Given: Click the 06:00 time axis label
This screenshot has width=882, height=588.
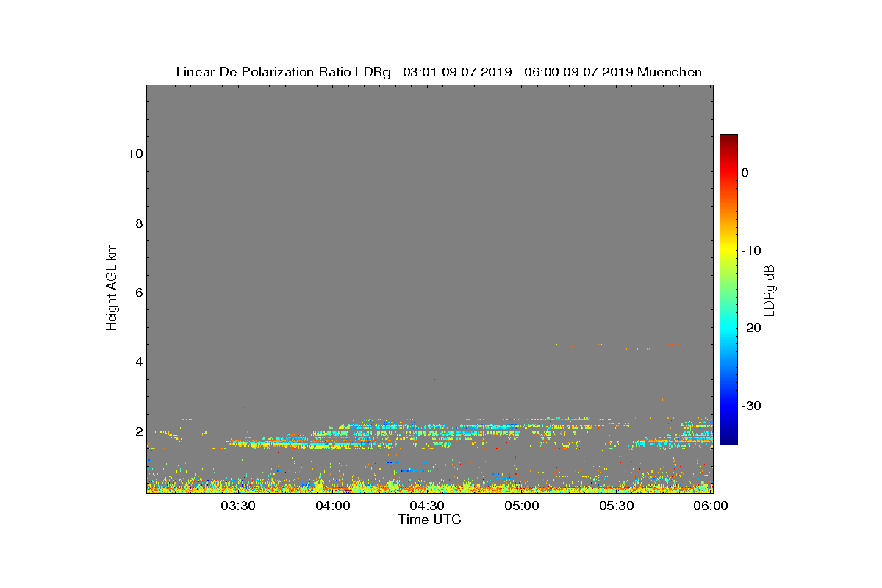Looking at the screenshot, I should tap(711, 506).
